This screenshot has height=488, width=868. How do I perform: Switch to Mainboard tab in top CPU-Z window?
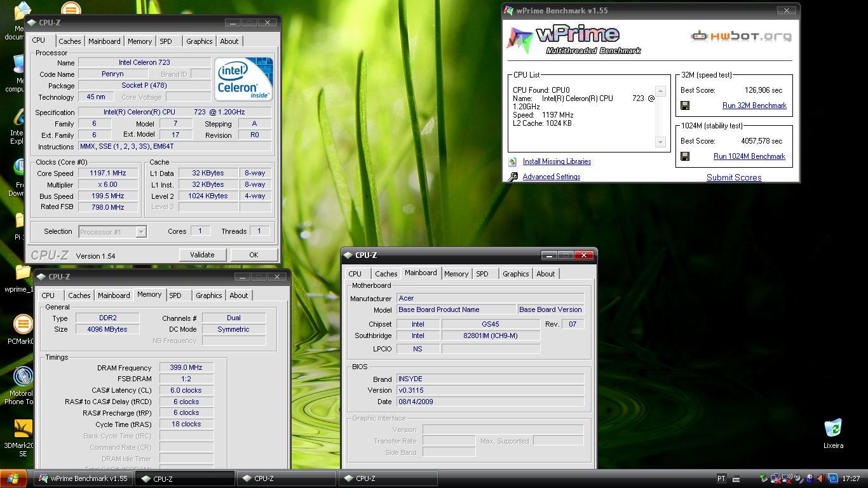point(104,41)
